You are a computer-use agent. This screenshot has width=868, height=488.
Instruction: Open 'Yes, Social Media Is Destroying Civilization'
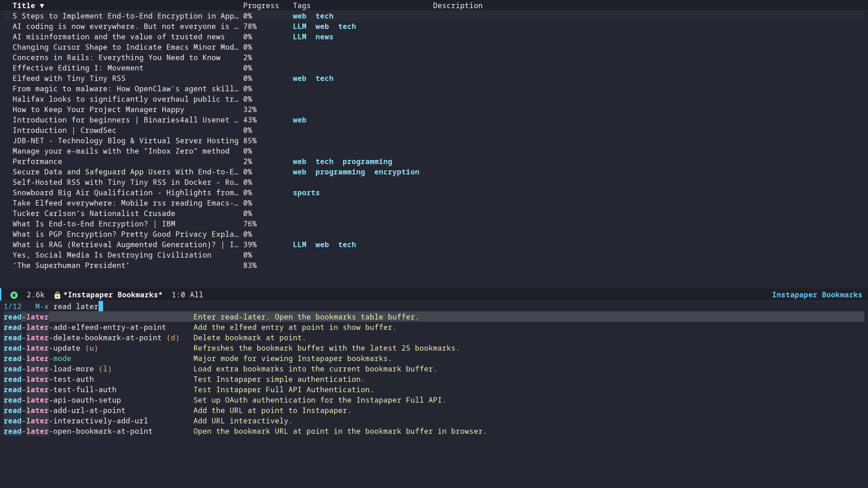[x=112, y=255]
